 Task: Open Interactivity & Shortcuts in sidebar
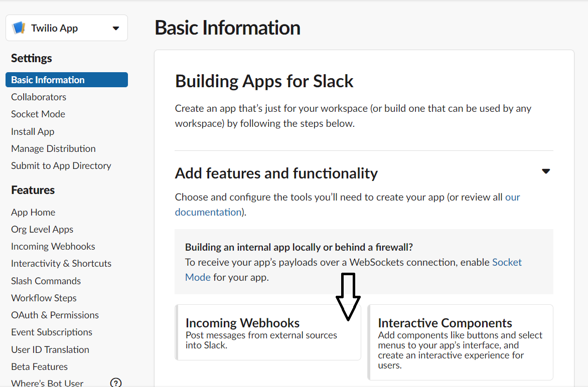(x=61, y=263)
